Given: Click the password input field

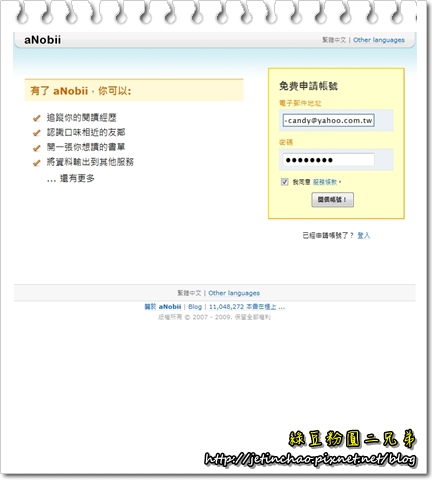Looking at the screenshot, I should (x=328, y=160).
